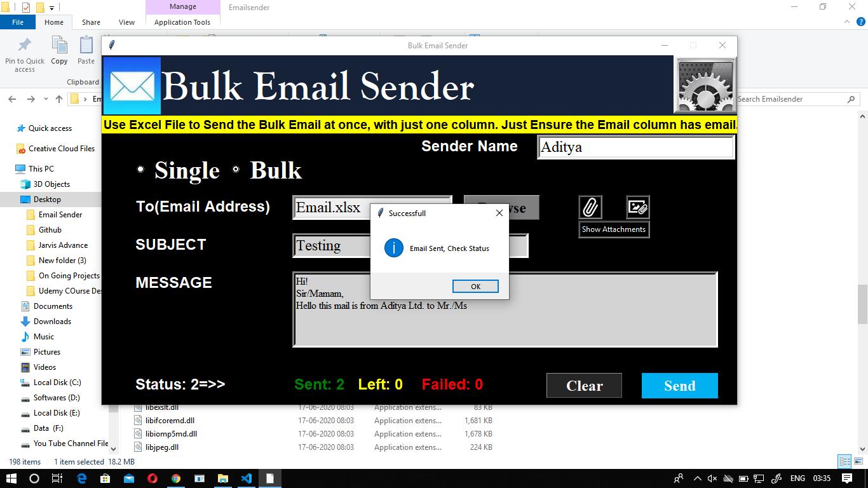Select Desktop in the navigation pane
The image size is (868, 488).
[x=48, y=200]
